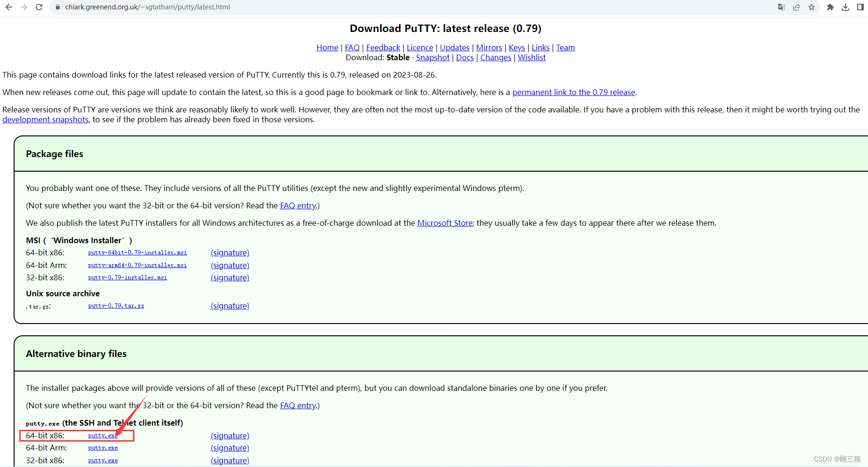Visit the Microsoft Store link
This screenshot has width=868, height=467.
(445, 223)
